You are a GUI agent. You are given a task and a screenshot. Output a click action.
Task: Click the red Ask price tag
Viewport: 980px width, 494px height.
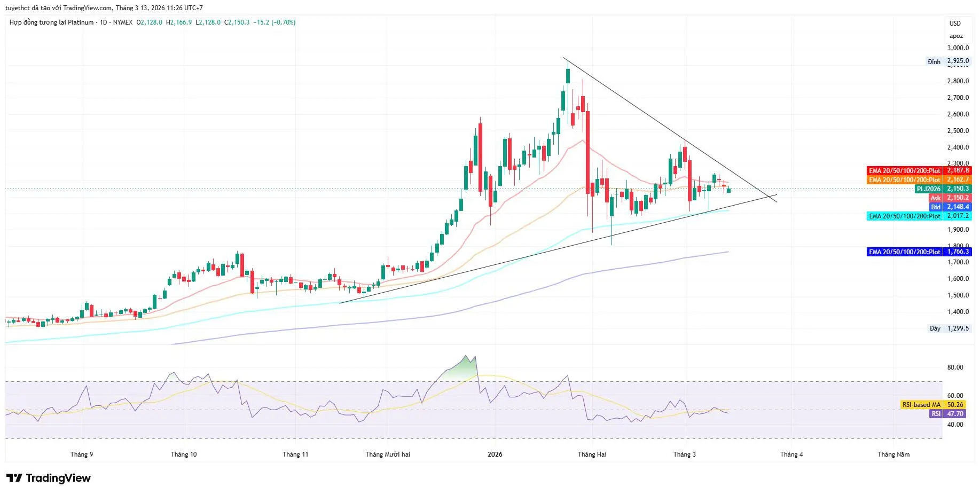(x=950, y=198)
